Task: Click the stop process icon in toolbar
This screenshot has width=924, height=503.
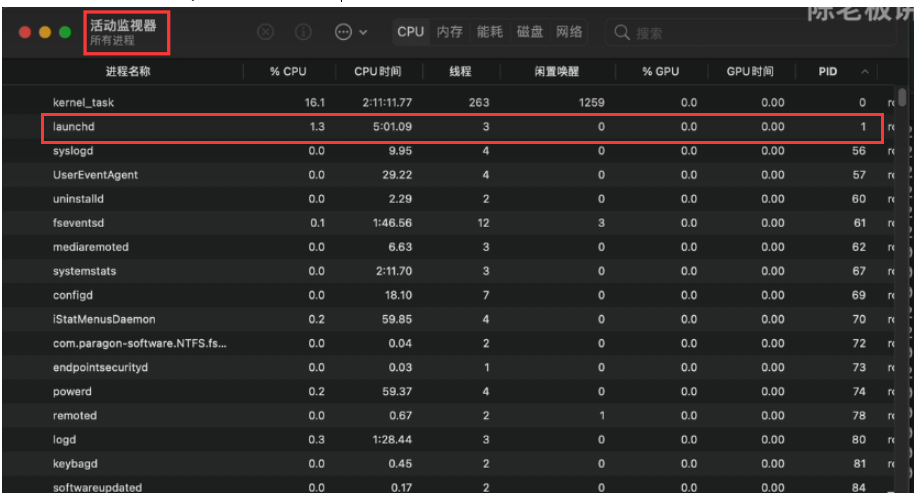Action: [266, 32]
